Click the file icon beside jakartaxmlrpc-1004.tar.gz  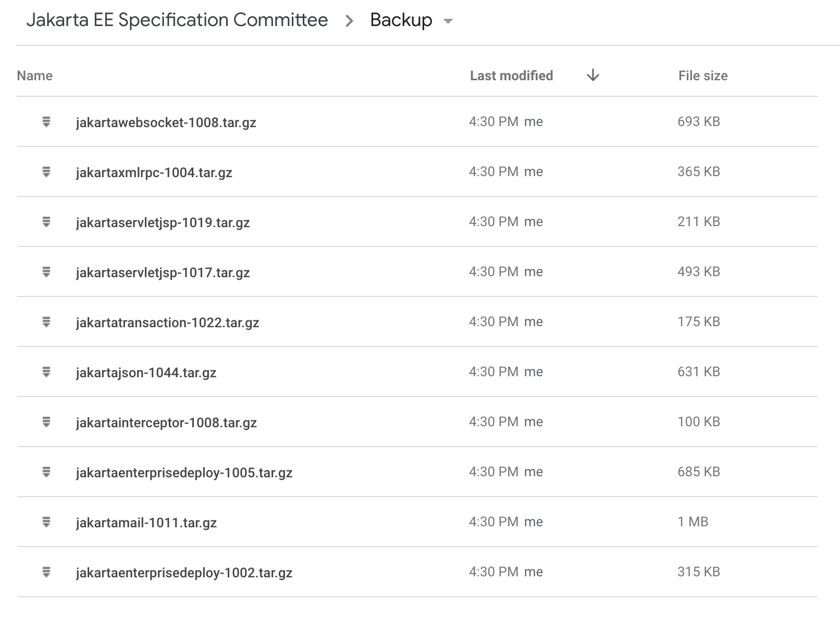(46, 172)
